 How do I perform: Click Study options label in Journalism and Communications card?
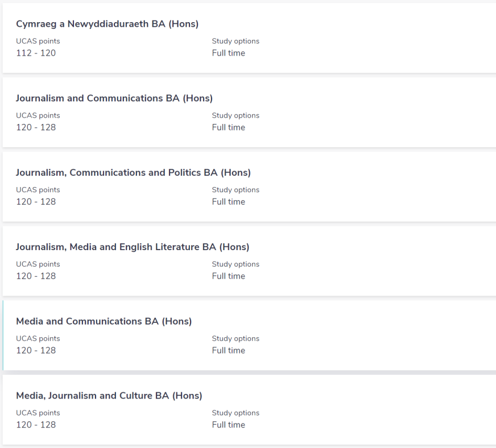[x=235, y=115]
